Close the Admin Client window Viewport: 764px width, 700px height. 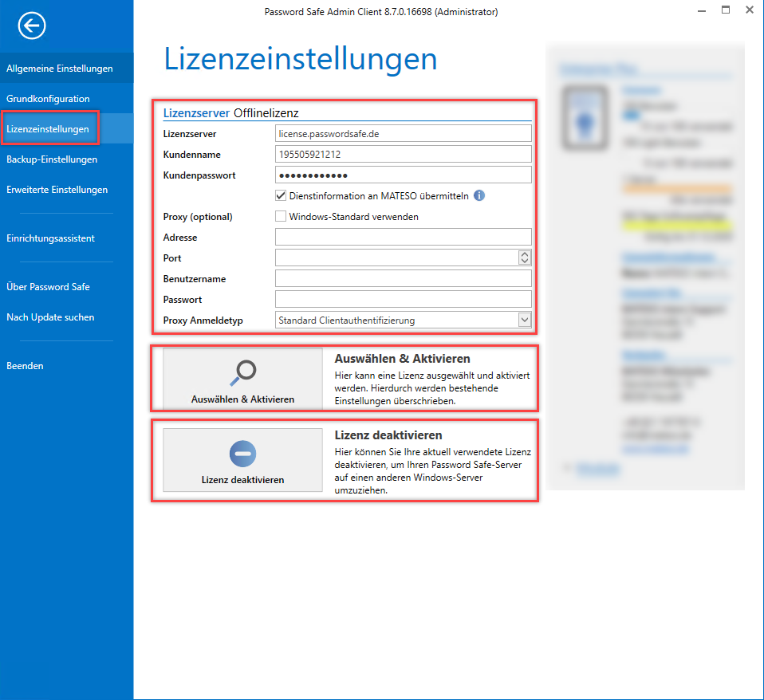click(x=750, y=10)
